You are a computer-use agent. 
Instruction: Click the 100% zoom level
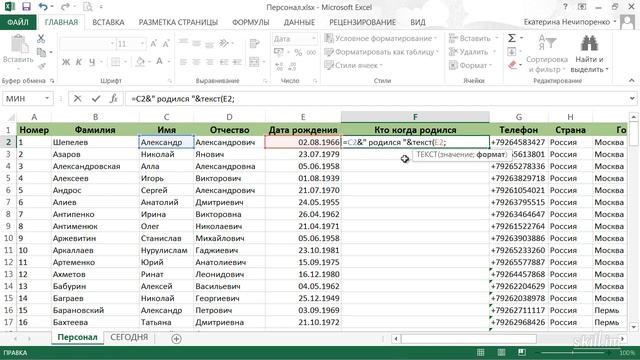(x=627, y=353)
